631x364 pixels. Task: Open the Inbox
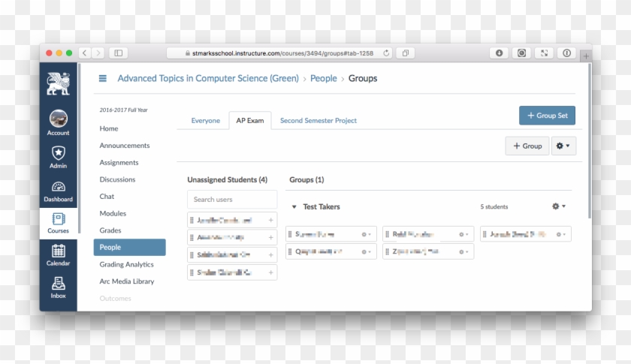[59, 287]
